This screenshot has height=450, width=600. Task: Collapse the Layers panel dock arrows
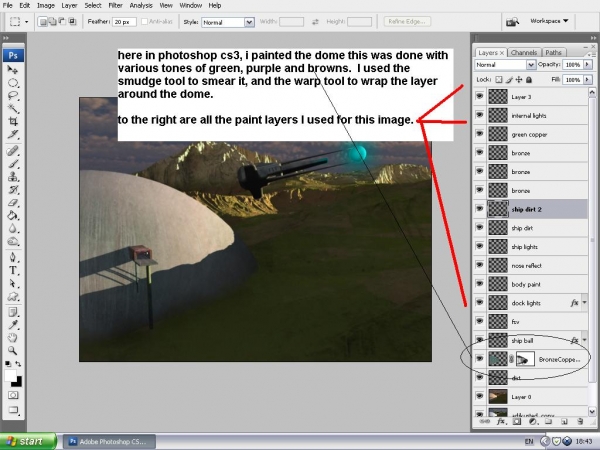click(x=593, y=38)
